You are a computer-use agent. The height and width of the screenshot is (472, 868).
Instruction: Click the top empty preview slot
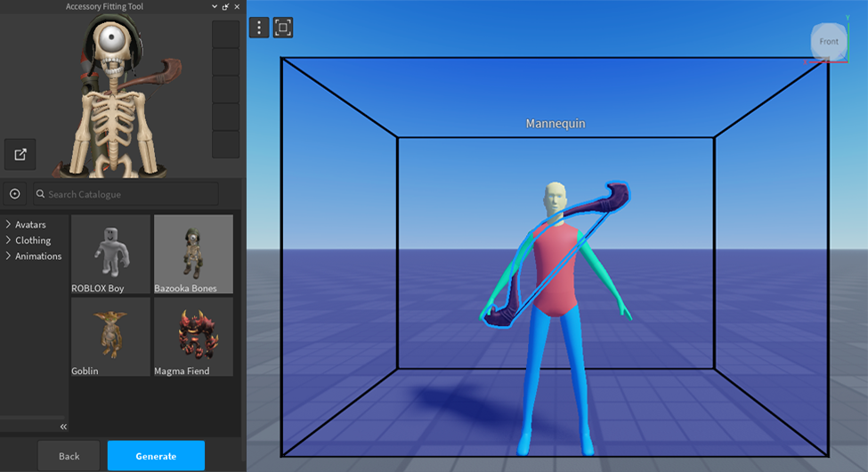click(x=225, y=35)
